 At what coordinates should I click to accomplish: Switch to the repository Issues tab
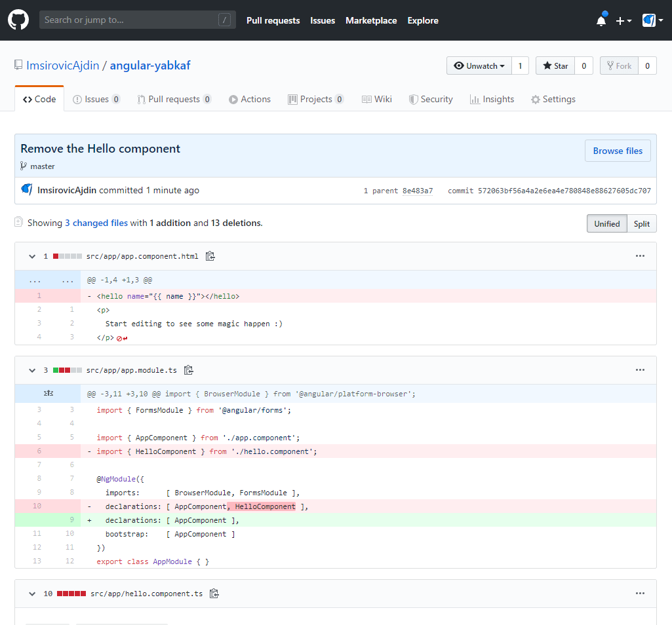click(96, 99)
